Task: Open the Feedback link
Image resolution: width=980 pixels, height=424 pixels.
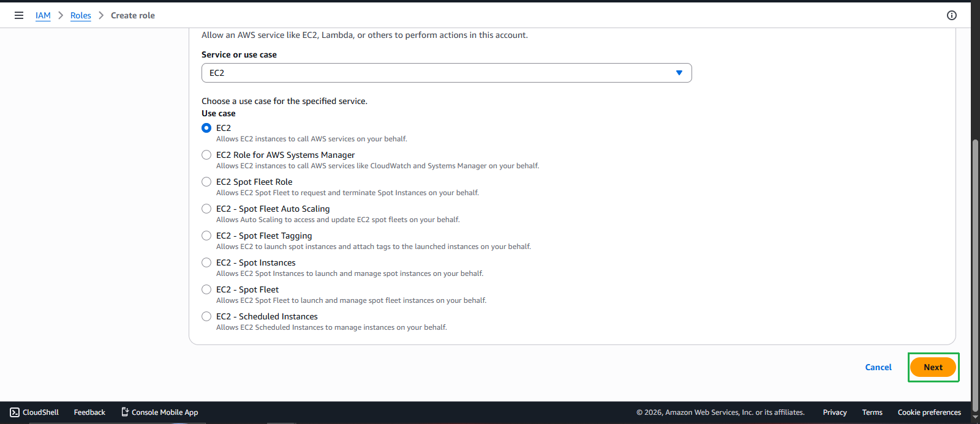Action: pyautogui.click(x=89, y=412)
